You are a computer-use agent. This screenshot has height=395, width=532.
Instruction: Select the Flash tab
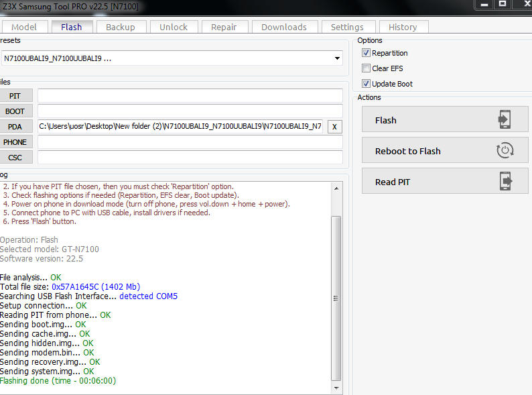pos(71,27)
